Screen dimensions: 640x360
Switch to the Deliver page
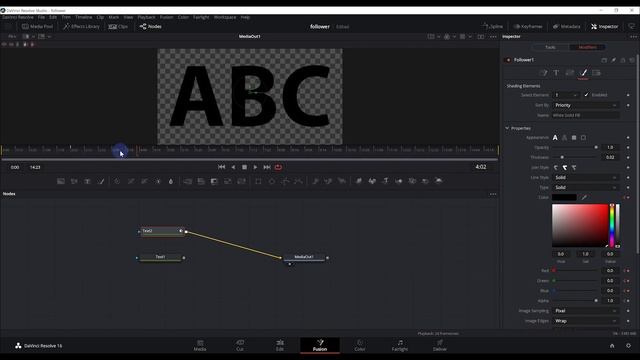coord(440,345)
